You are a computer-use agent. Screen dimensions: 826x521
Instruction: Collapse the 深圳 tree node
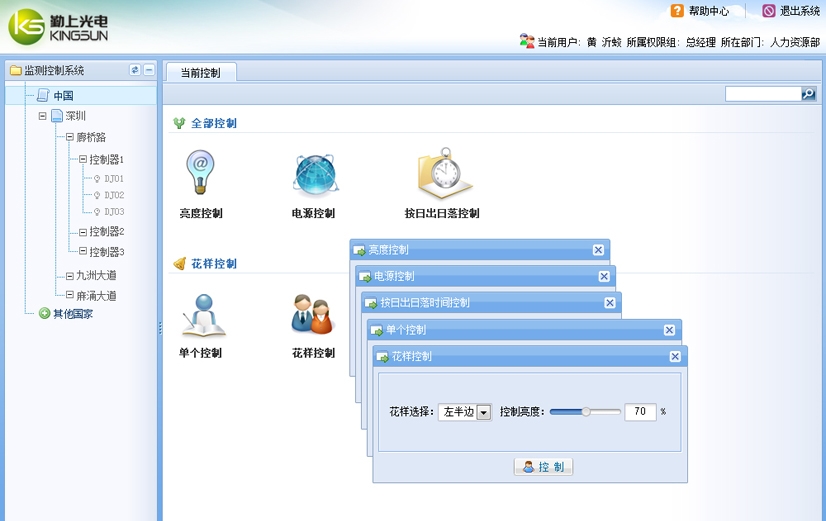[x=43, y=116]
